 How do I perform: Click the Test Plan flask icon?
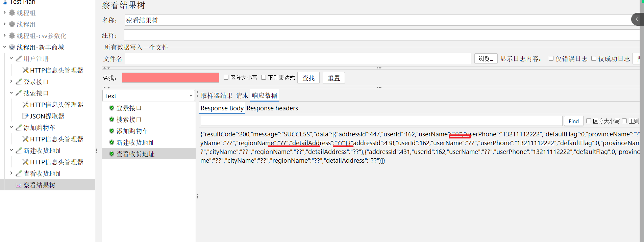click(5, 2)
